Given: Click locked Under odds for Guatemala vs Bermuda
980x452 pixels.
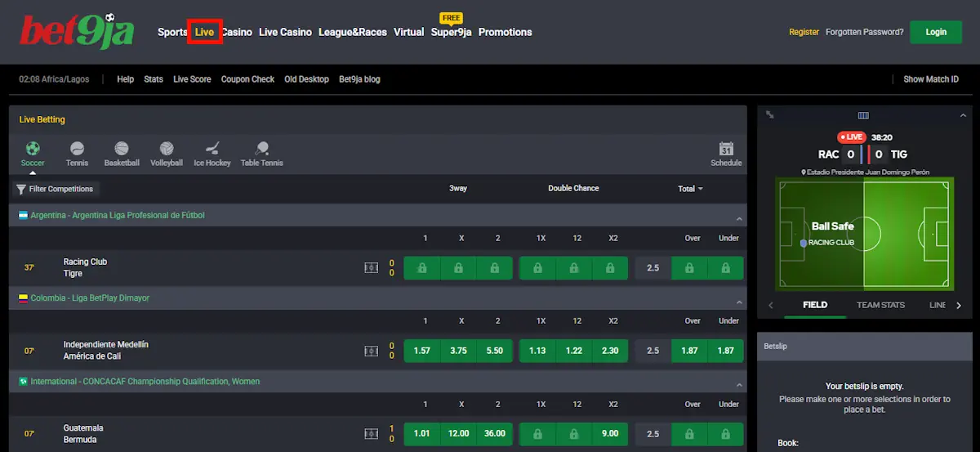Looking at the screenshot, I should (x=725, y=434).
